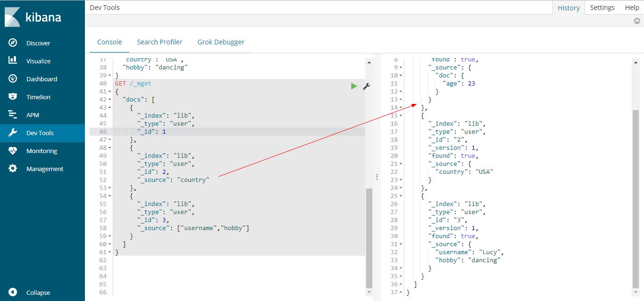
Task: Place cursor on "_id": 1 line
Action: point(151,132)
